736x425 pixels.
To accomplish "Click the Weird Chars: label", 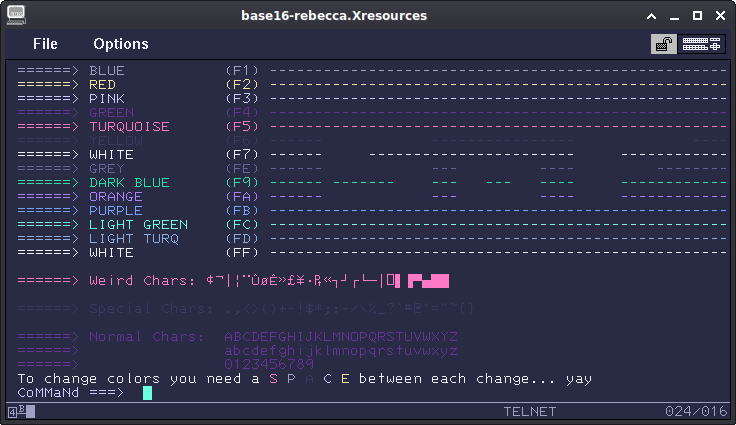I will coord(143,281).
